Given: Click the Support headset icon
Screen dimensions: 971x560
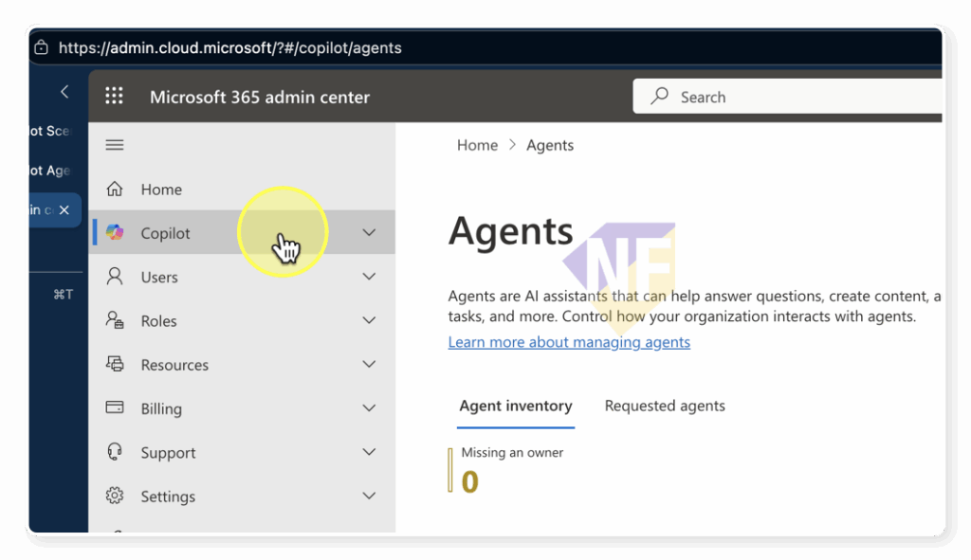Looking at the screenshot, I should click(115, 452).
